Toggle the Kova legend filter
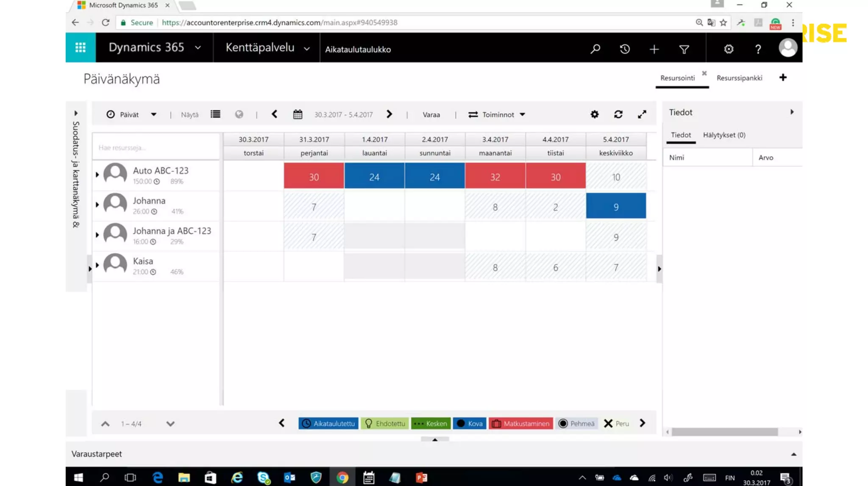This screenshot has height=486, width=868. coord(470,423)
